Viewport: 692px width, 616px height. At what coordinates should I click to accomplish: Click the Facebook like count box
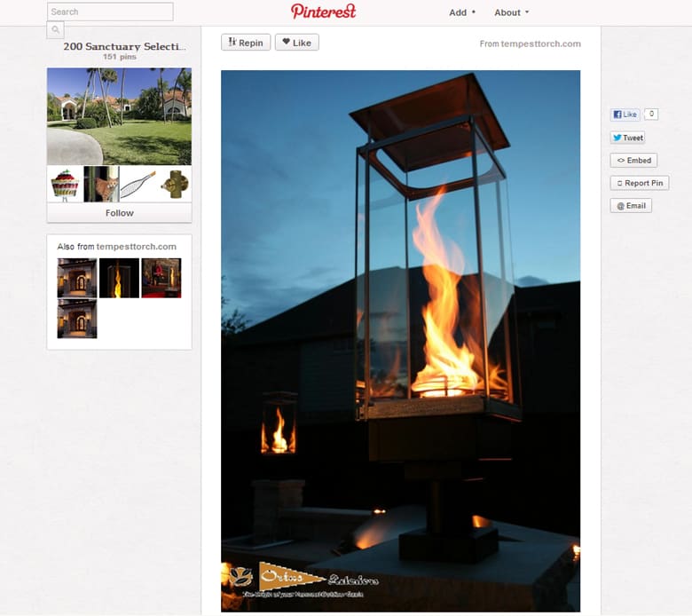(651, 114)
